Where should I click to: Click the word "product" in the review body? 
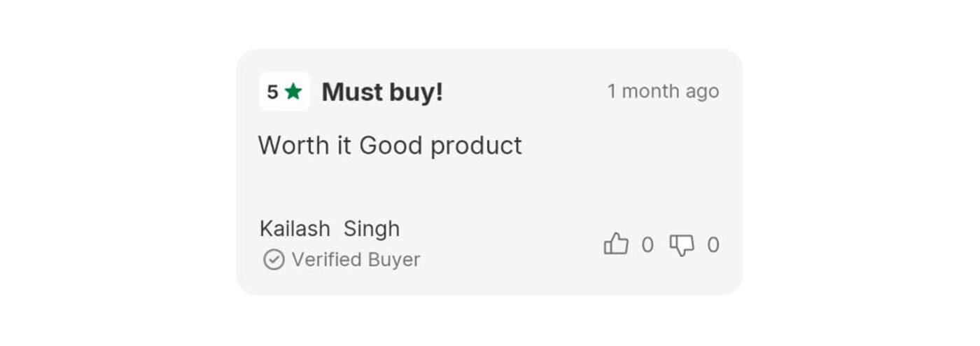(x=476, y=146)
